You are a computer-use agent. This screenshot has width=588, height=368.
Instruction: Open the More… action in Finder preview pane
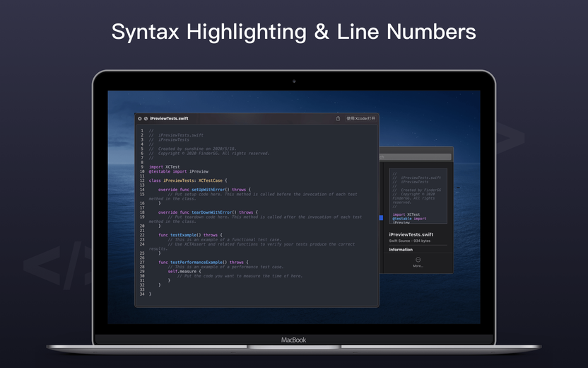point(418,262)
